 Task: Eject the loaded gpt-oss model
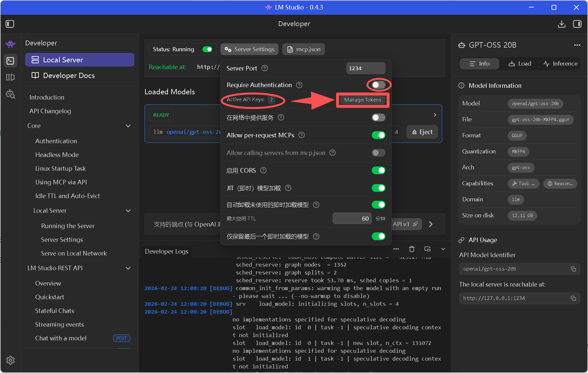(422, 132)
